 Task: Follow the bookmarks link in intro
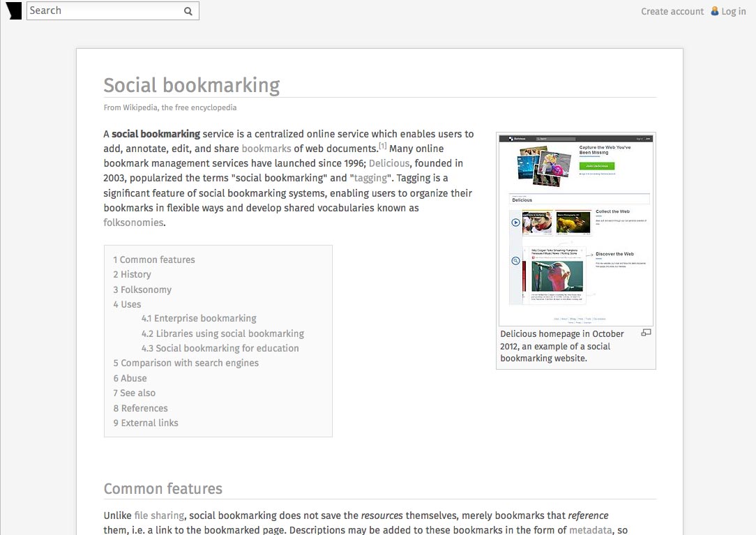[266, 149]
